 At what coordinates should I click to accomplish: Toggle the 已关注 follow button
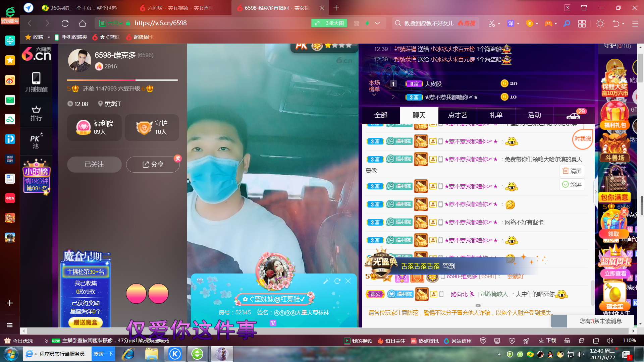click(94, 165)
